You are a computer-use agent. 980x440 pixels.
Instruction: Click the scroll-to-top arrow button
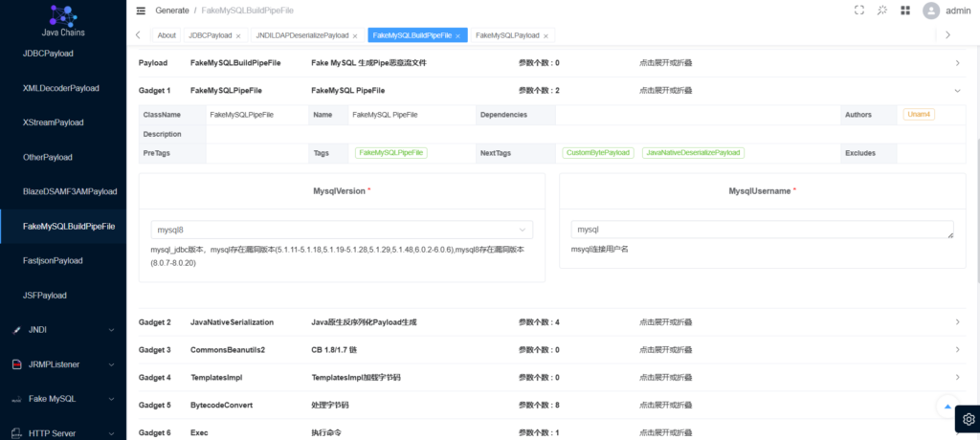(x=947, y=406)
